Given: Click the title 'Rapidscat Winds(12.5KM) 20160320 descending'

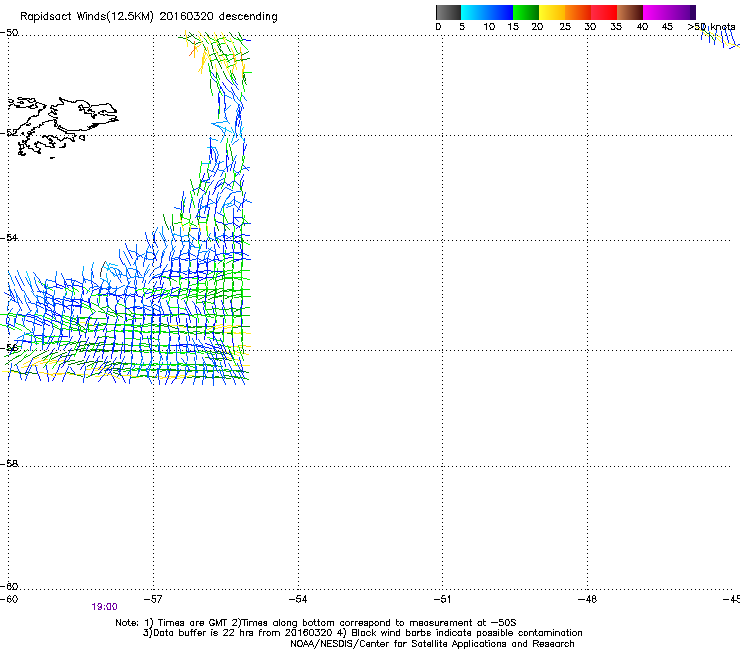Looking at the screenshot, I should pyautogui.click(x=149, y=17).
